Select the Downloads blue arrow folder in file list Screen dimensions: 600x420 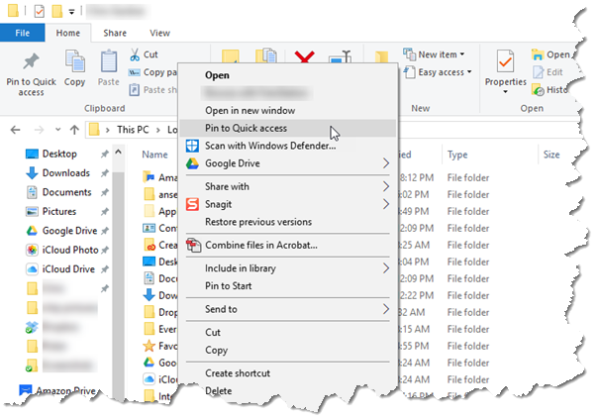point(160,295)
